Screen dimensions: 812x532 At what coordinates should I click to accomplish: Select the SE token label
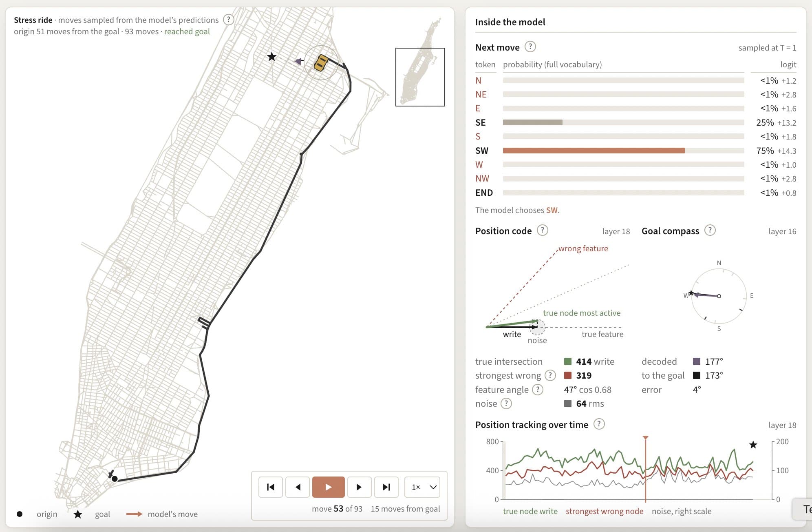tap(481, 122)
